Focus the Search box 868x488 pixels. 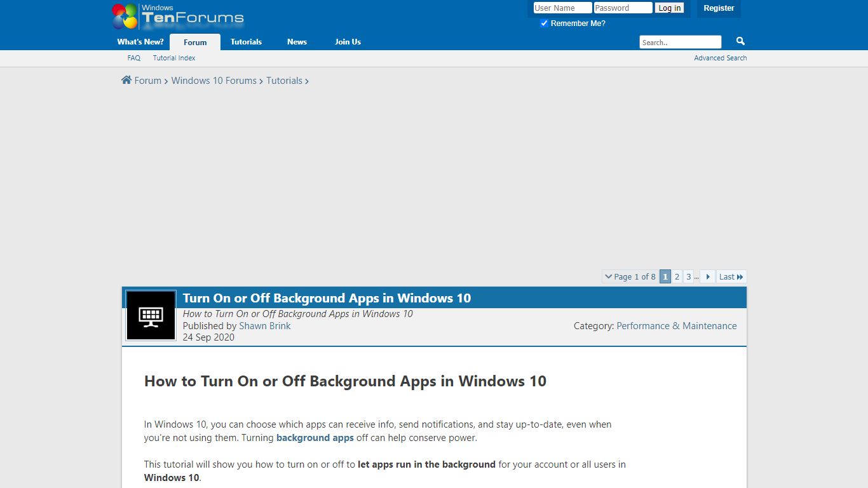pyautogui.click(x=681, y=43)
